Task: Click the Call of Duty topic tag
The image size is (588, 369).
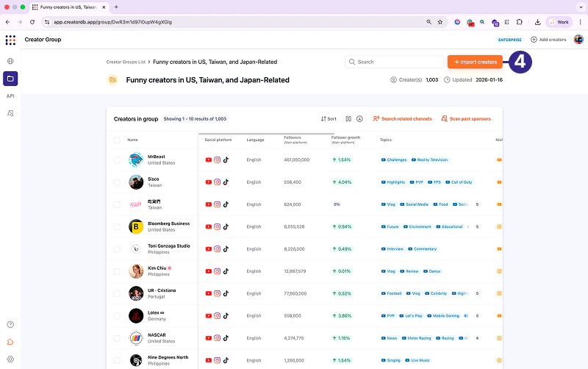Action: 459,182
